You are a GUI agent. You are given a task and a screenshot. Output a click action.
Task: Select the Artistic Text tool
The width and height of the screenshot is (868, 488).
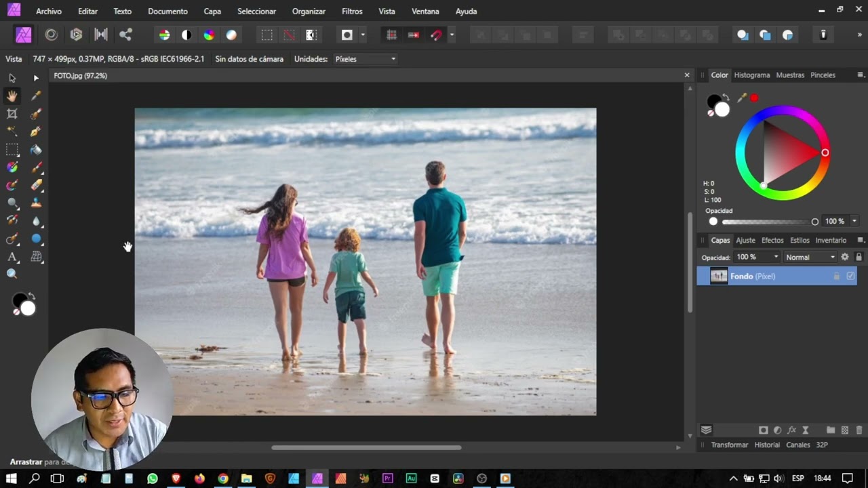[12, 257]
